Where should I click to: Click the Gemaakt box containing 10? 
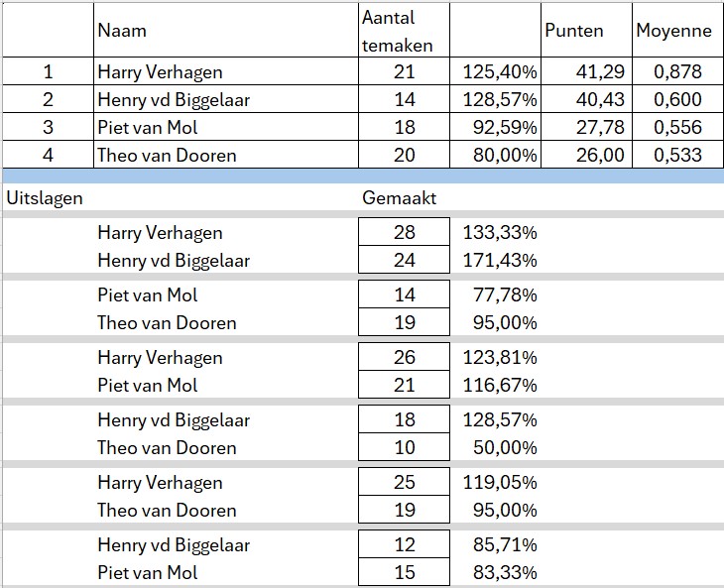pos(404,447)
